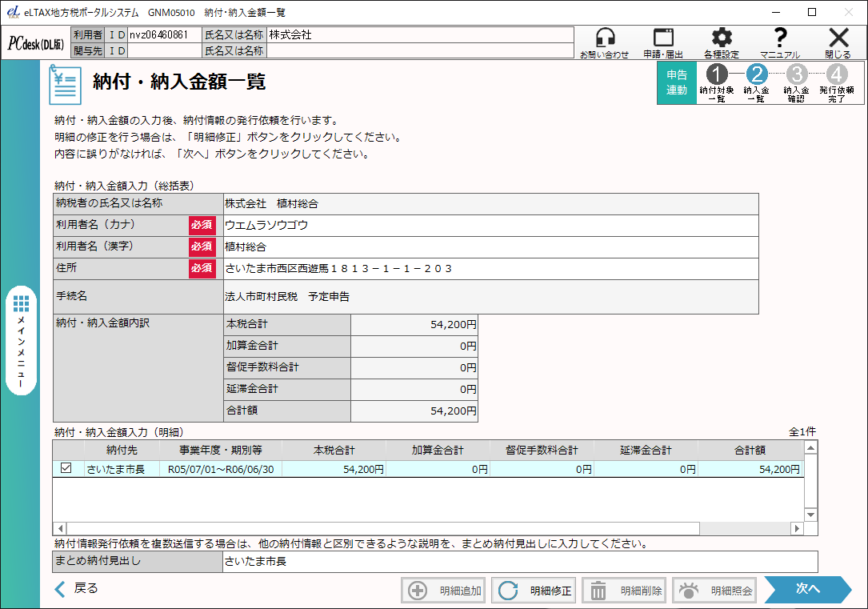Click the まとめ納付見出し input field

pyautogui.click(x=520, y=562)
